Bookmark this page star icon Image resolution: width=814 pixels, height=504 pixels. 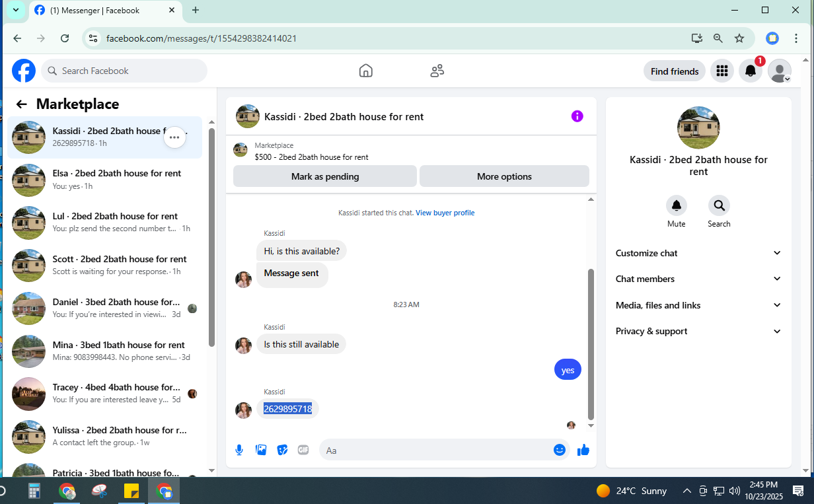(x=739, y=38)
